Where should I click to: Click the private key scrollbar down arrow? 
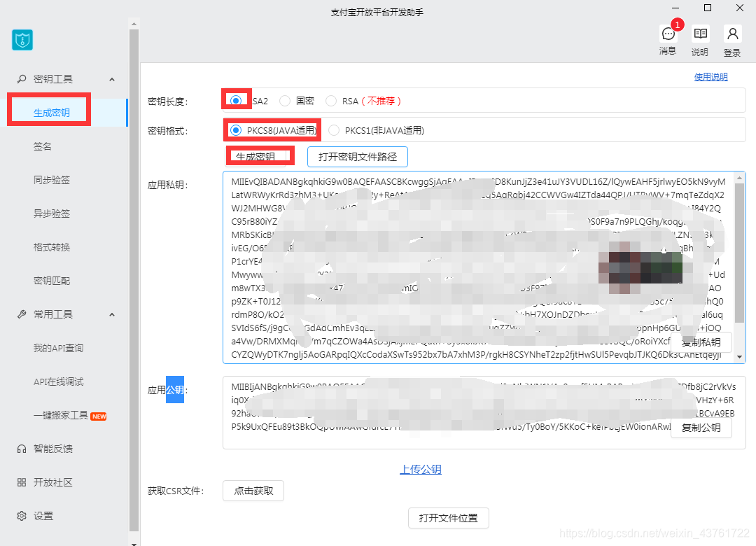click(740, 357)
